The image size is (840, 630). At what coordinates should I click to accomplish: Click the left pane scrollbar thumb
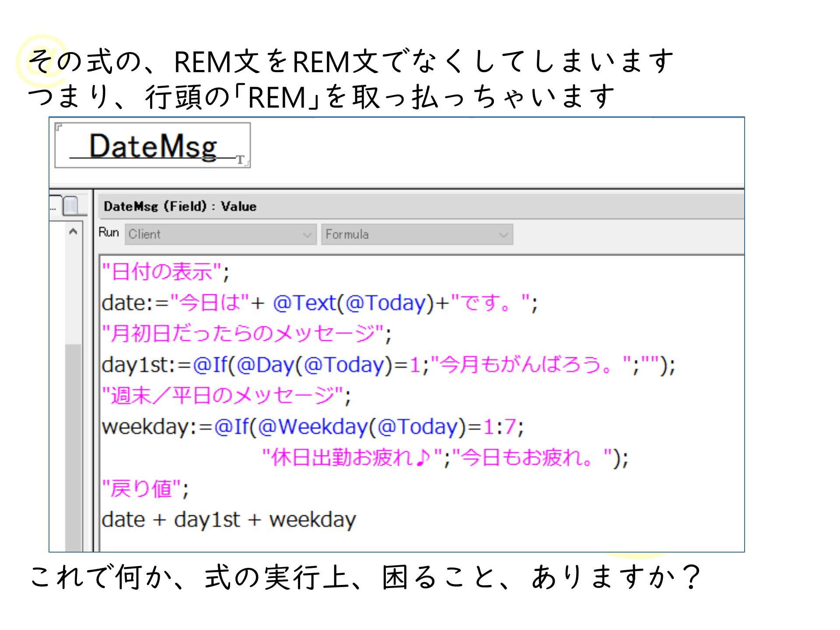point(73,447)
